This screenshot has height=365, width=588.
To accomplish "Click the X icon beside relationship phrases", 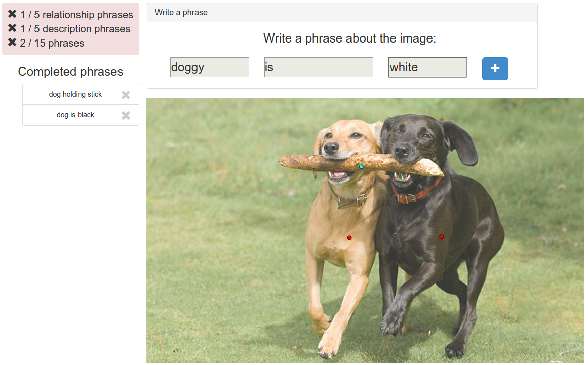I will pos(12,14).
